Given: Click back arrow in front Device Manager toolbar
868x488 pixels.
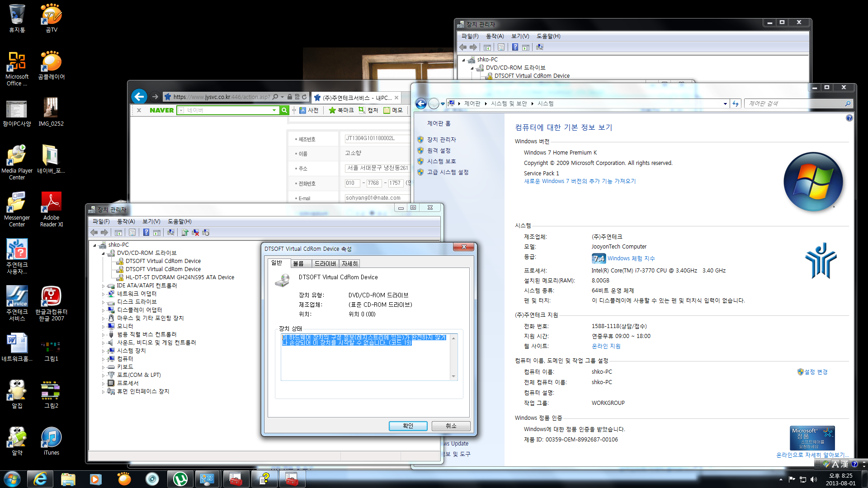Looking at the screenshot, I should pyautogui.click(x=94, y=233).
